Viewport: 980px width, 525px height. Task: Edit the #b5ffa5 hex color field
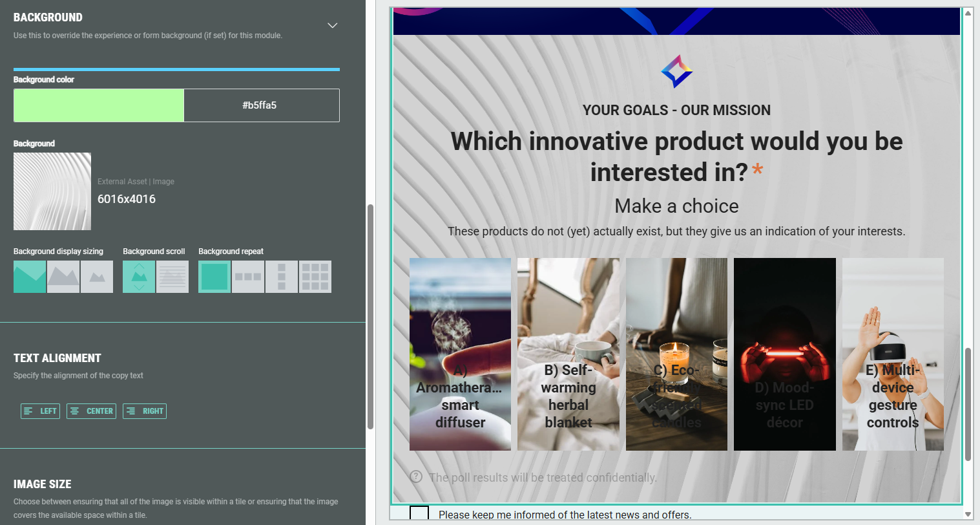[x=261, y=105]
